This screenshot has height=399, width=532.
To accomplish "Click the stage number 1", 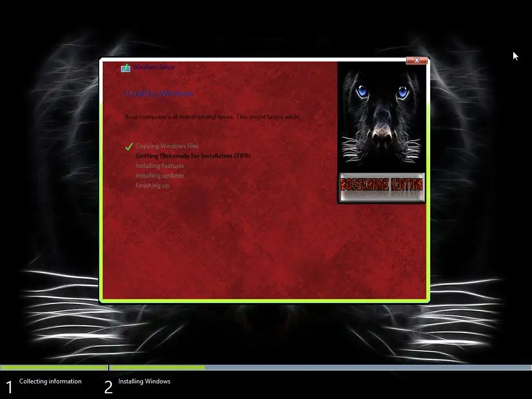I will [9, 388].
